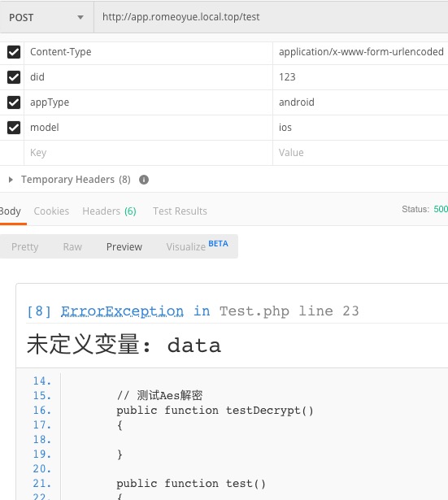Click the info icon beside Temporary Headers
This screenshot has height=500, width=448.
click(144, 180)
